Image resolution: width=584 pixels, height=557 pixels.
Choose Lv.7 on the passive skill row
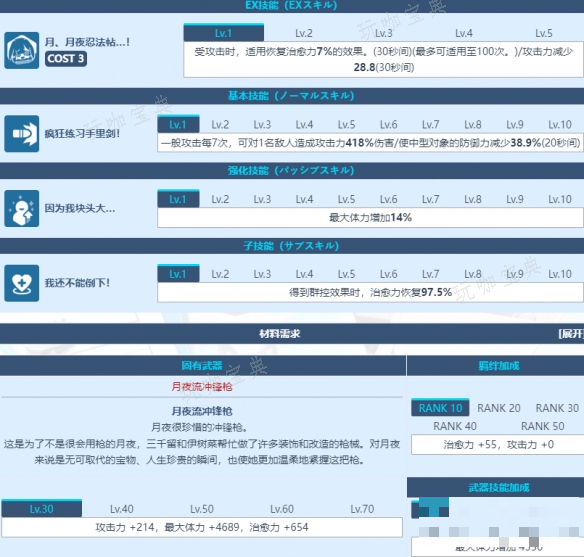click(431, 199)
